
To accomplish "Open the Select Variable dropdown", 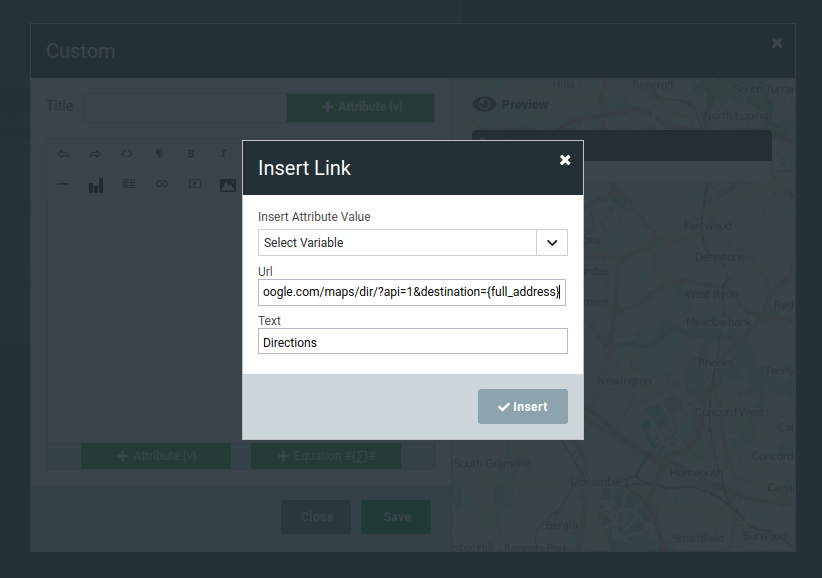I will pyautogui.click(x=413, y=242).
